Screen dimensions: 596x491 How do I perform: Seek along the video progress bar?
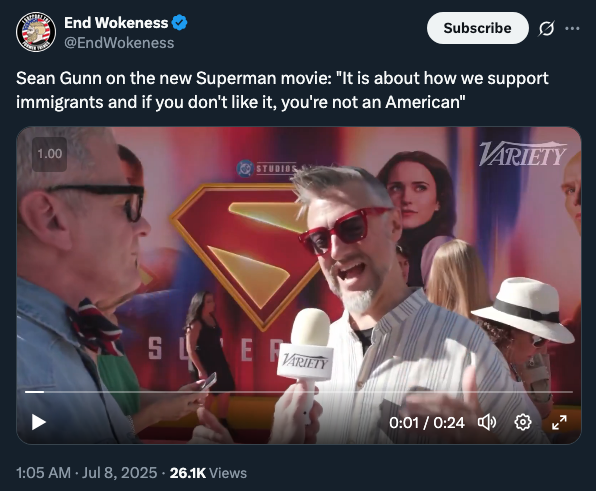[298, 392]
